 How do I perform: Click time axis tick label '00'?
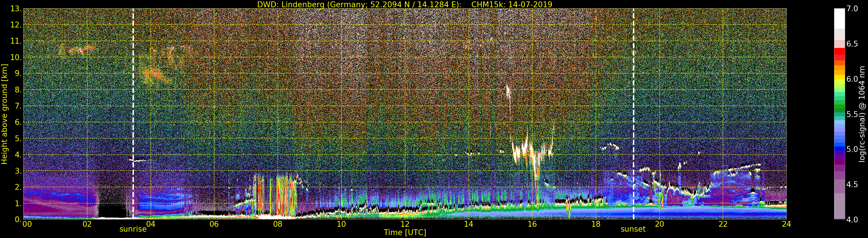(27, 224)
